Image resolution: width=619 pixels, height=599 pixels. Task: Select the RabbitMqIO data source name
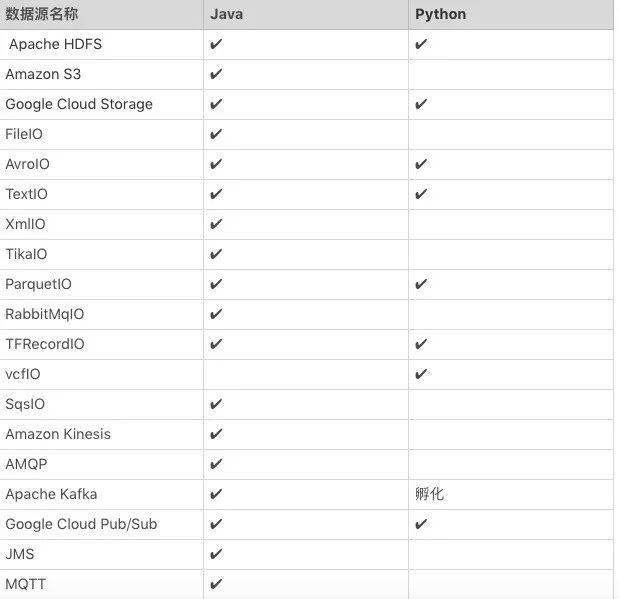click(x=45, y=314)
